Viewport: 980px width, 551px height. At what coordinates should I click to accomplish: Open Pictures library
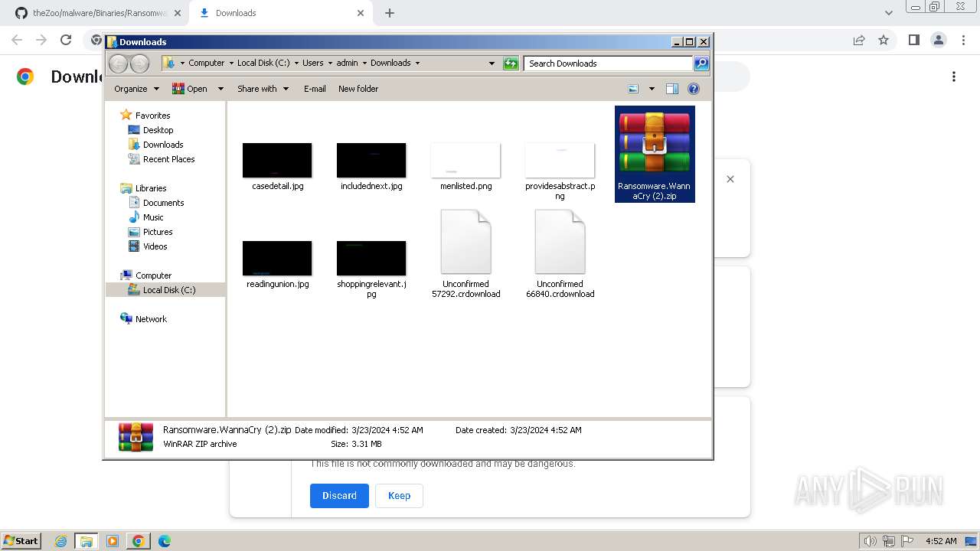pos(158,232)
